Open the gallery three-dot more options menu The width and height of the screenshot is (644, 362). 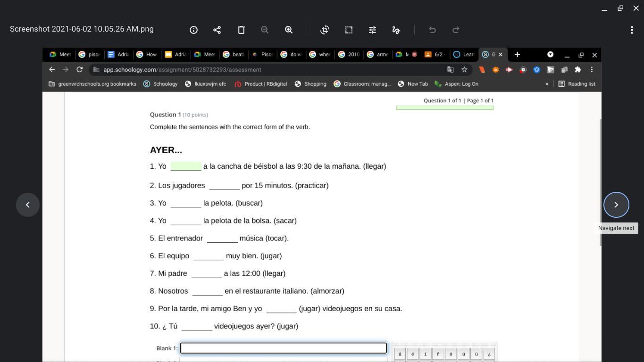(x=632, y=30)
